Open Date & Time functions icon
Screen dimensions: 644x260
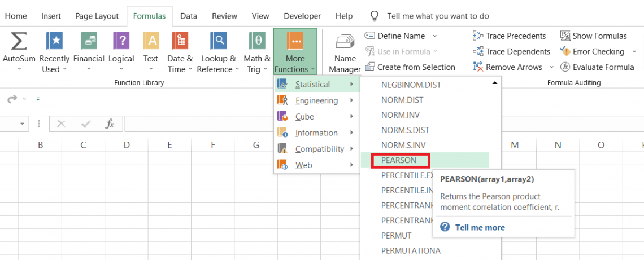(180, 41)
